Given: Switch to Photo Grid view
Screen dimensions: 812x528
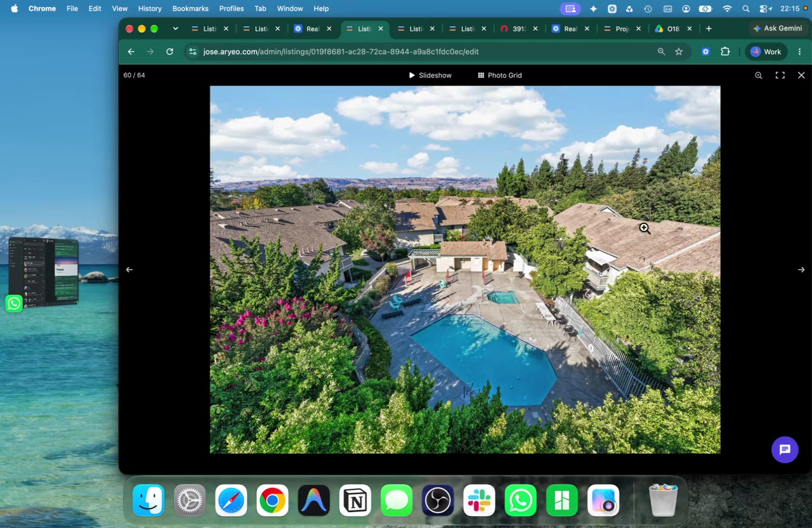Looking at the screenshot, I should [499, 75].
